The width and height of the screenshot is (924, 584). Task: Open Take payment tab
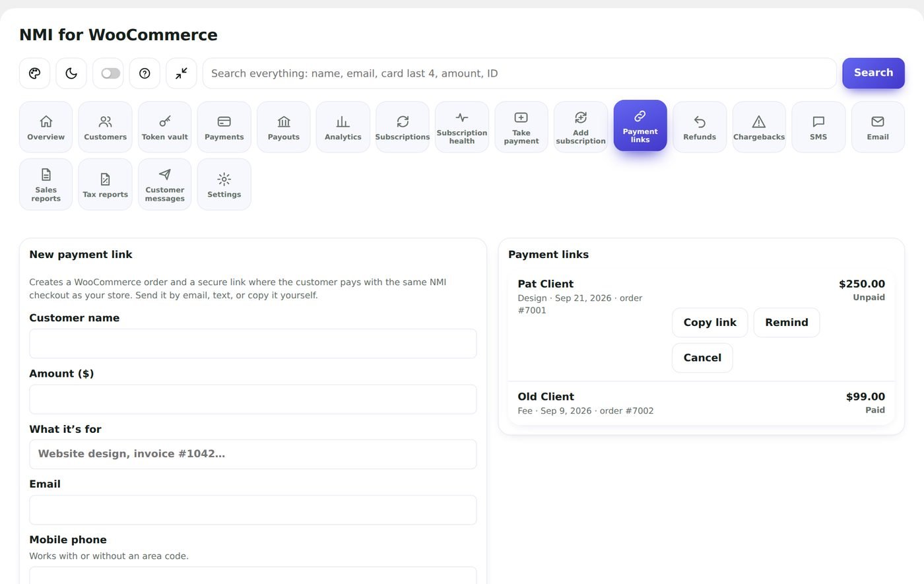click(x=521, y=127)
